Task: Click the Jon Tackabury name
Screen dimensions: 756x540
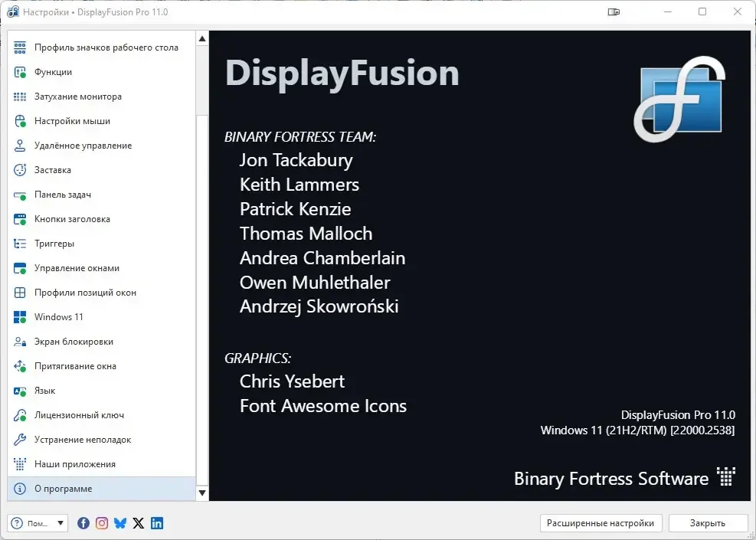Action: pyautogui.click(x=296, y=160)
